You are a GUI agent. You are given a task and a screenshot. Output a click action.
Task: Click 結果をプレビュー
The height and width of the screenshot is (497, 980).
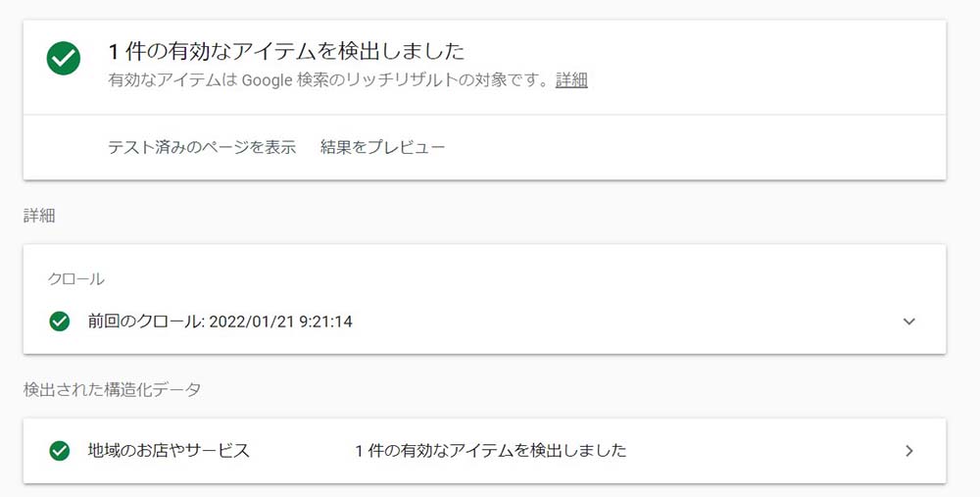382,147
